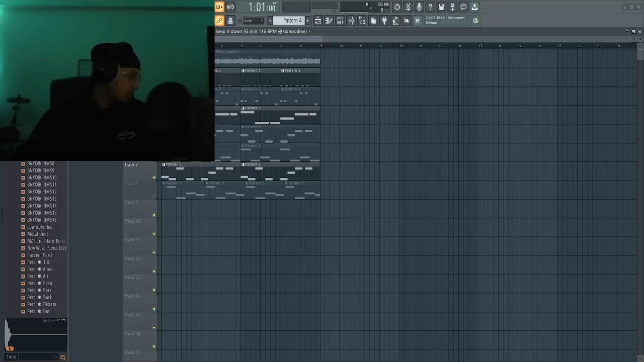Click the search magnifier icon in browser
The height and width of the screenshot is (362, 644).
(x=63, y=357)
